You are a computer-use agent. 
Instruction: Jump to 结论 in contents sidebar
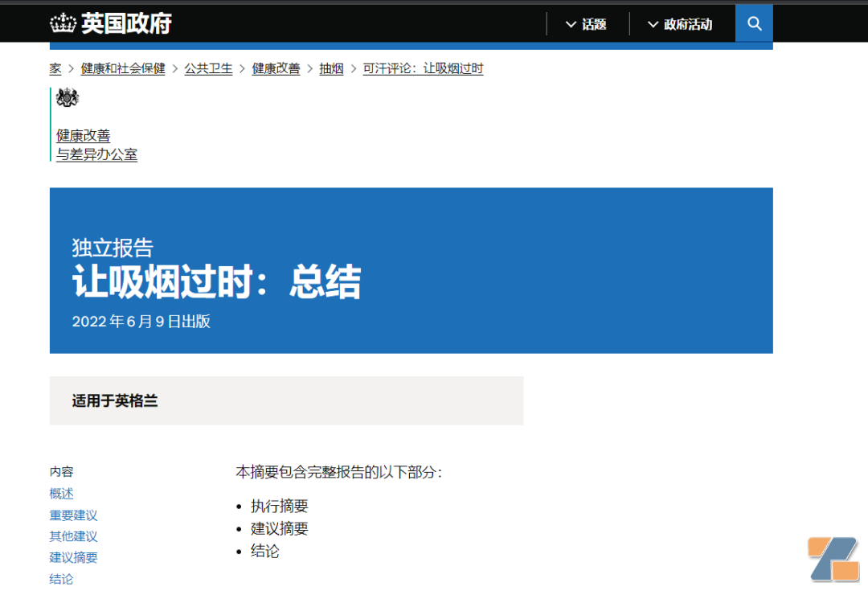click(x=62, y=579)
